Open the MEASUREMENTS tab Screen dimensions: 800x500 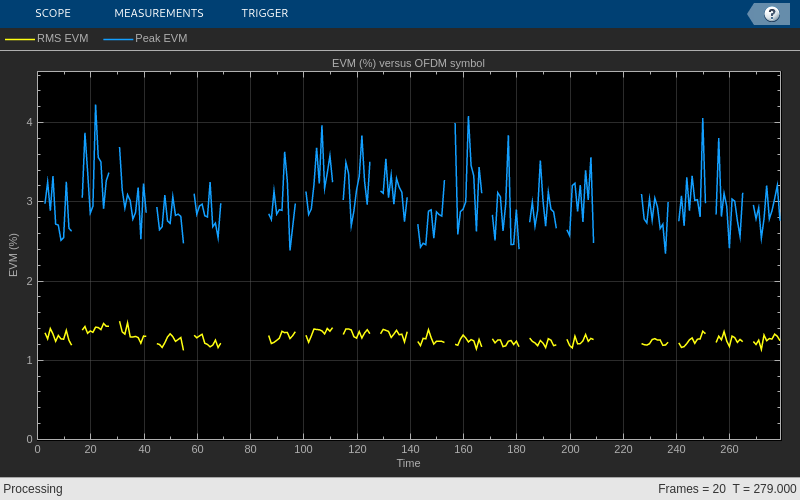159,13
